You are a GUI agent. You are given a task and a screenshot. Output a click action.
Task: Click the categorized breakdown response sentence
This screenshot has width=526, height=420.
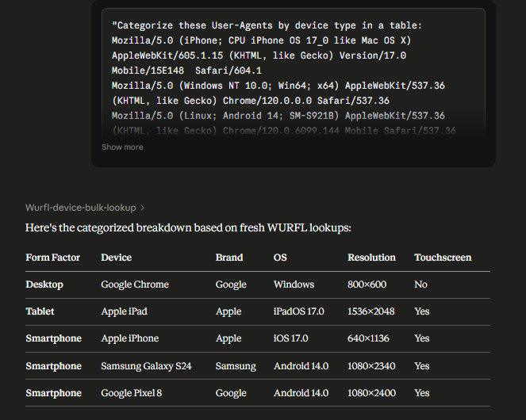click(x=188, y=228)
